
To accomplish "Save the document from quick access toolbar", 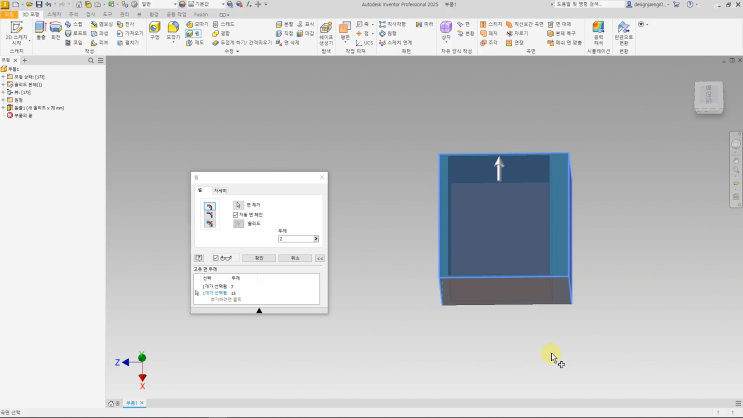I will click(x=39, y=4).
